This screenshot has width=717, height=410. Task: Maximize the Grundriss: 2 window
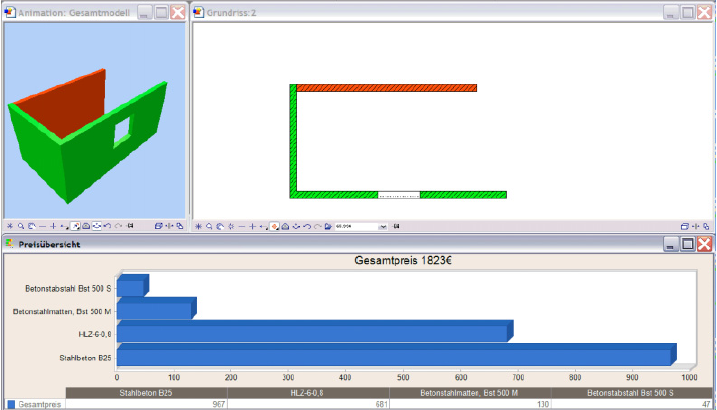687,11
